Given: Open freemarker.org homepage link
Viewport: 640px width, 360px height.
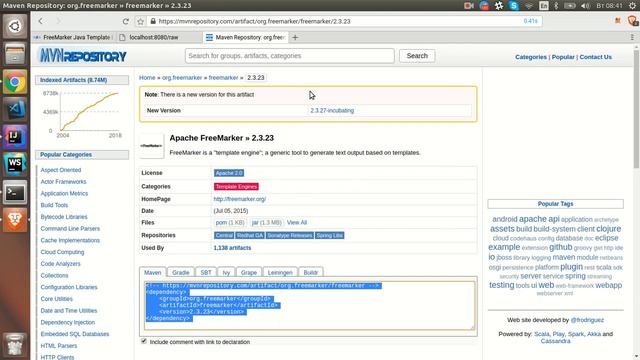Looking at the screenshot, I should 240,199.
